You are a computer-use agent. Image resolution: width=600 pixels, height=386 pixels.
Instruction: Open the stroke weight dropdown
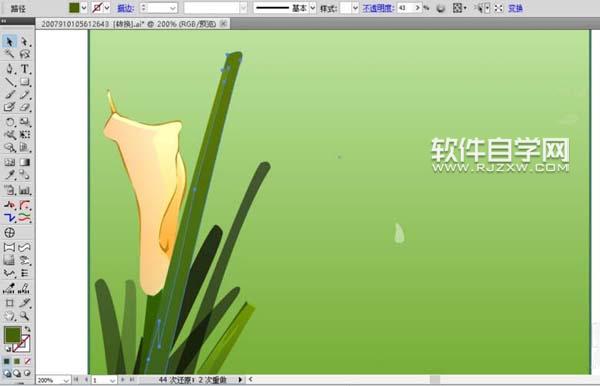(173, 8)
